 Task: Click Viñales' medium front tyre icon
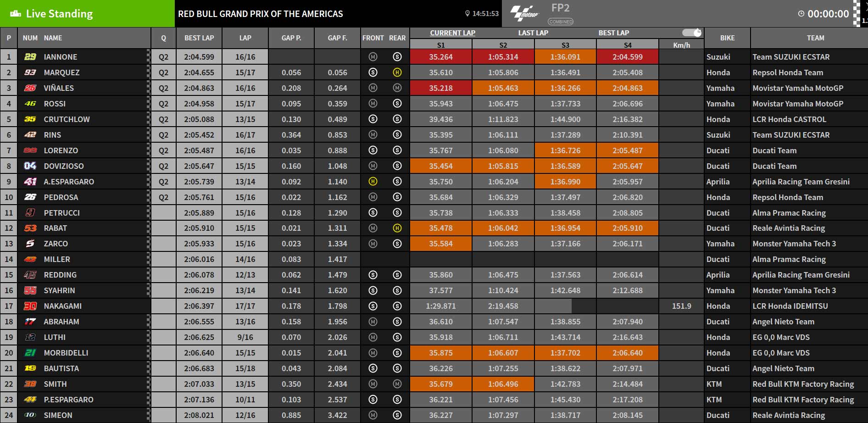[373, 88]
